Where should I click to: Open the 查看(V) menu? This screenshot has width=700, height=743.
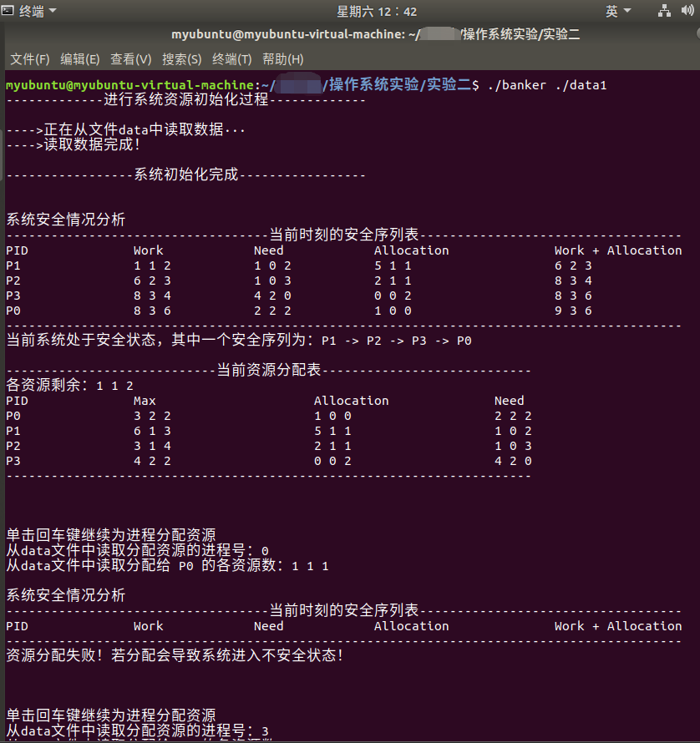(131, 59)
